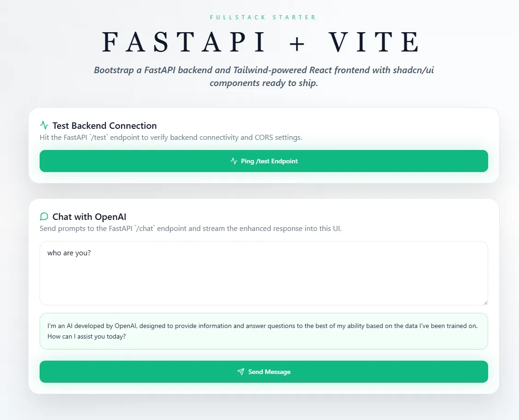The height and width of the screenshot is (420, 519).
Task: Click the FULLSTACK STARTER label at top
Action: point(263,17)
